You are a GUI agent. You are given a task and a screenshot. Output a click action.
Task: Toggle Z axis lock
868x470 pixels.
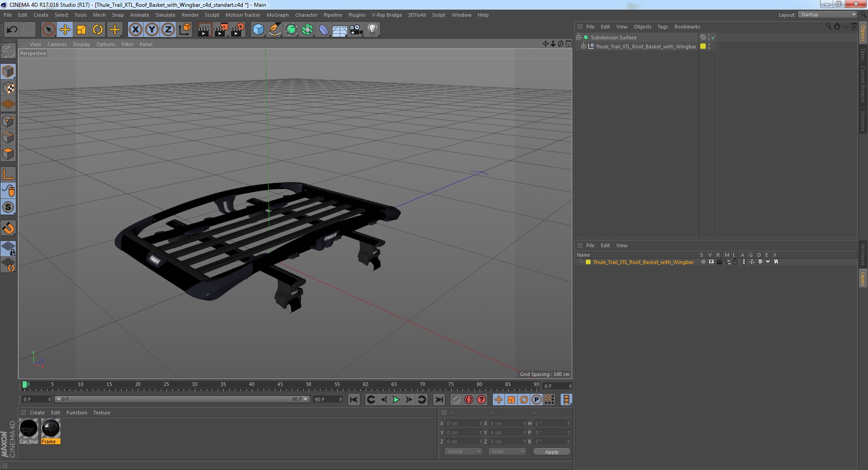168,30
